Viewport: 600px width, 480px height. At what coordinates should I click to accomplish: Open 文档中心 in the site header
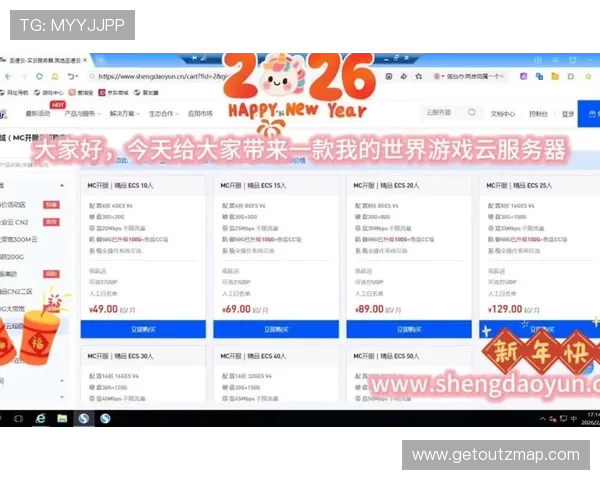pos(503,114)
